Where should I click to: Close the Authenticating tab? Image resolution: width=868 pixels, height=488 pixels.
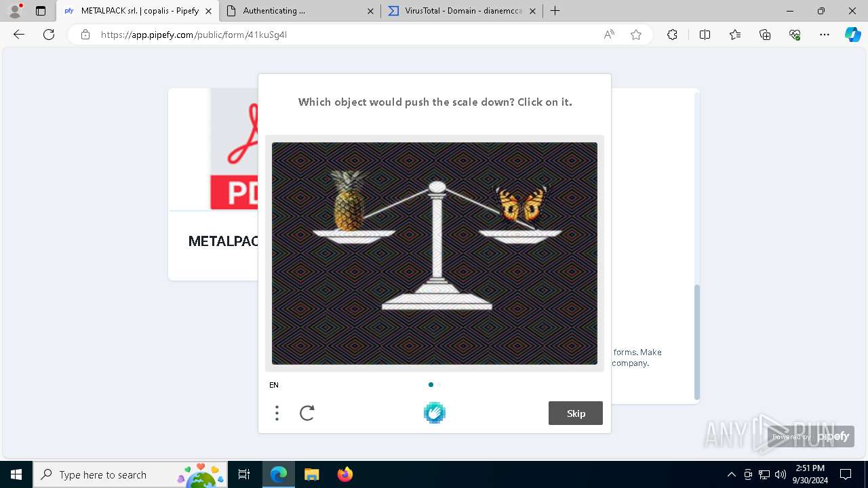click(x=370, y=11)
